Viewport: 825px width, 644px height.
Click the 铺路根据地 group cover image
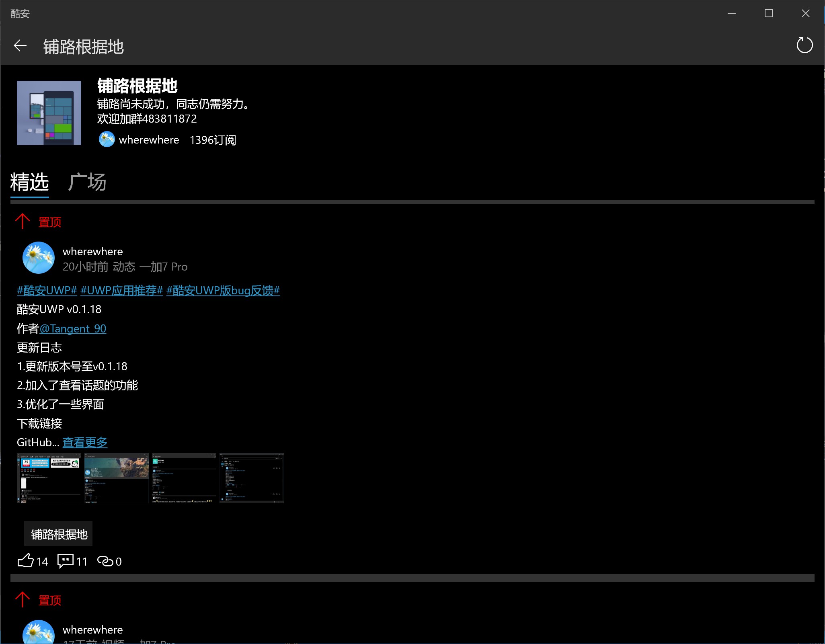[x=49, y=113]
